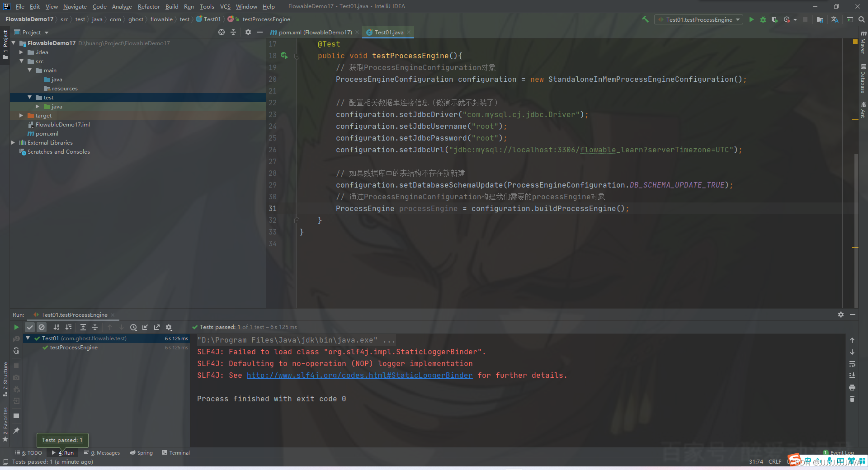Expand the target folder
The height and width of the screenshot is (470, 868).
21,115
